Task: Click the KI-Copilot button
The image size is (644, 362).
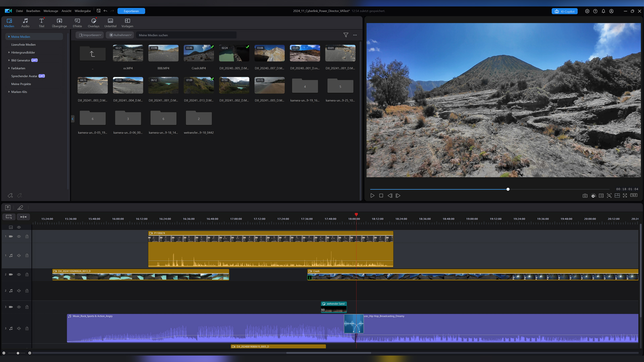Action: click(x=565, y=11)
